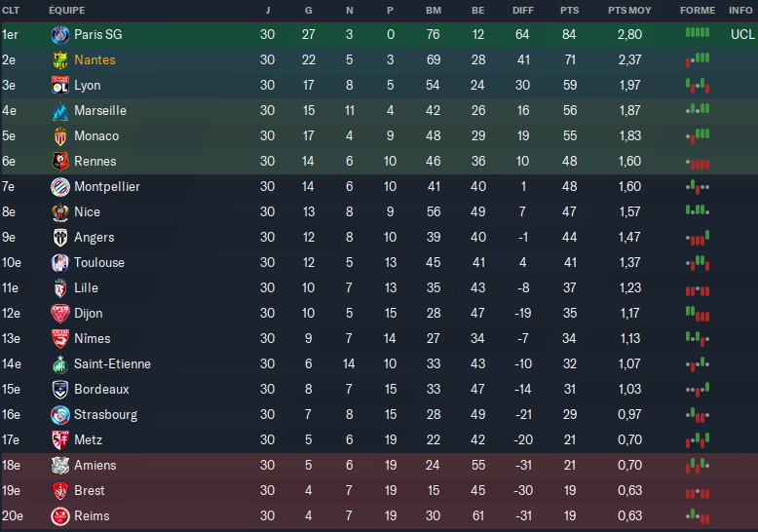Image resolution: width=758 pixels, height=532 pixels.
Task: Click the UCL info label
Action: [741, 35]
